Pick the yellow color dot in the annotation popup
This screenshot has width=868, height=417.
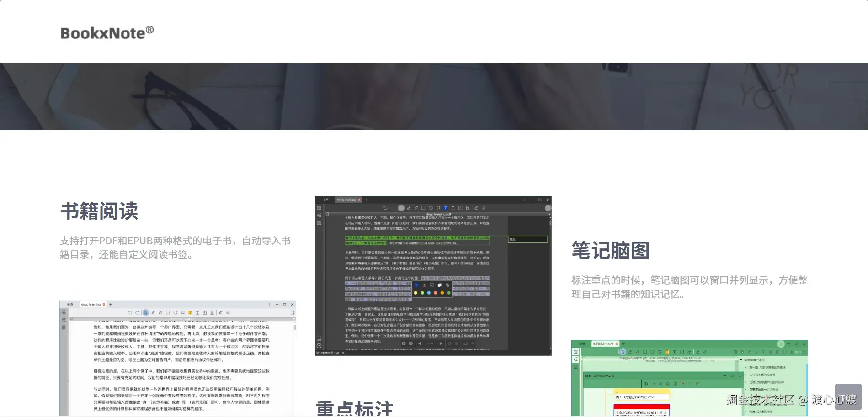(415, 293)
